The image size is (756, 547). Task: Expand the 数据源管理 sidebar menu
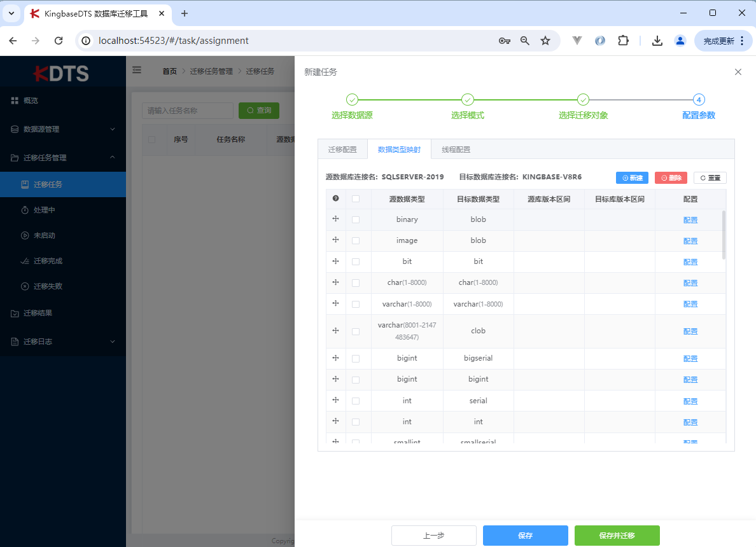pyautogui.click(x=62, y=129)
